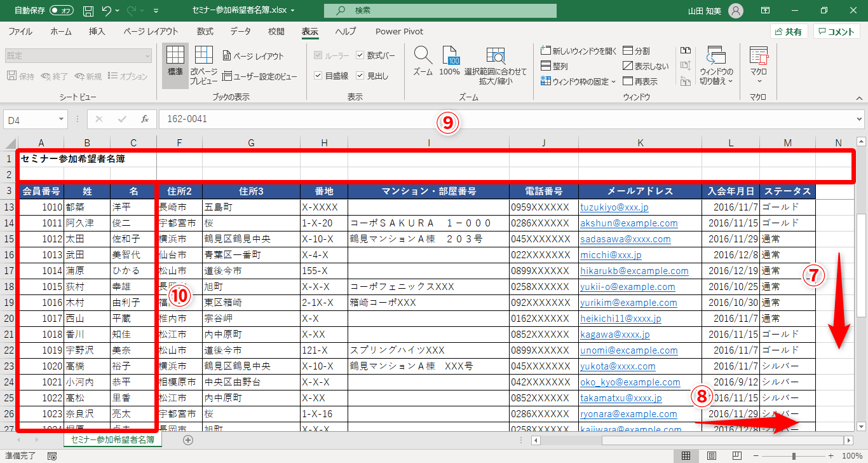Click the macro recording icon in status bar
The height and width of the screenshot is (463, 868).
51,456
